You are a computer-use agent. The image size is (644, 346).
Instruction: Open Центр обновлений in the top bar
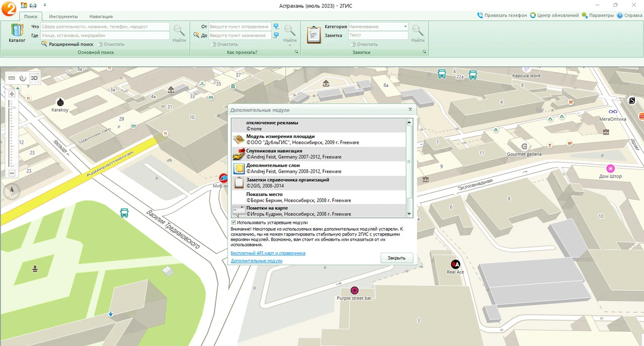[x=554, y=16]
